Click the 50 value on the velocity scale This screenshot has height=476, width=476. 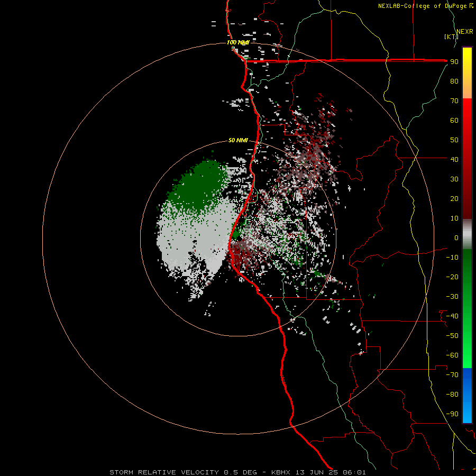454,140
